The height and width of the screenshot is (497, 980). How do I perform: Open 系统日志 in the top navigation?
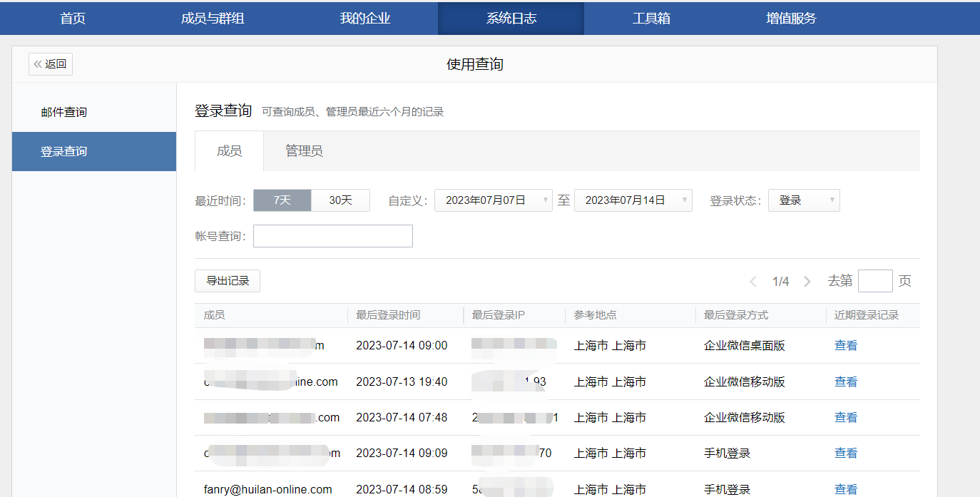coord(511,19)
